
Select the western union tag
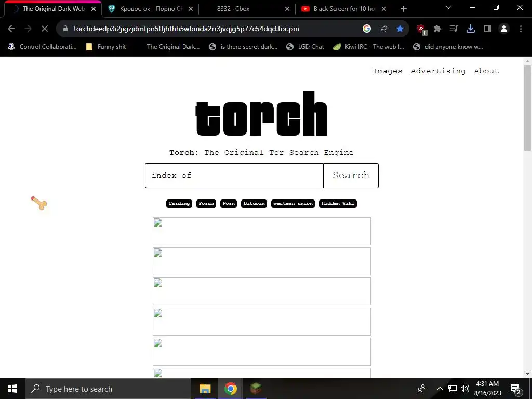coord(293,203)
